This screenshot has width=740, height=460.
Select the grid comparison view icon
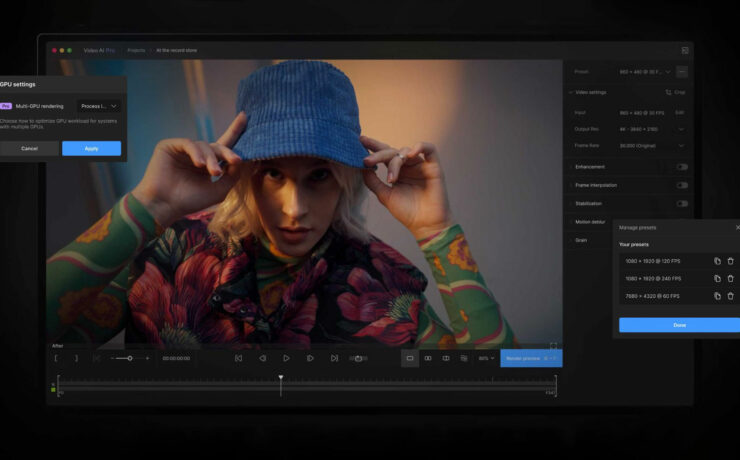[464, 358]
